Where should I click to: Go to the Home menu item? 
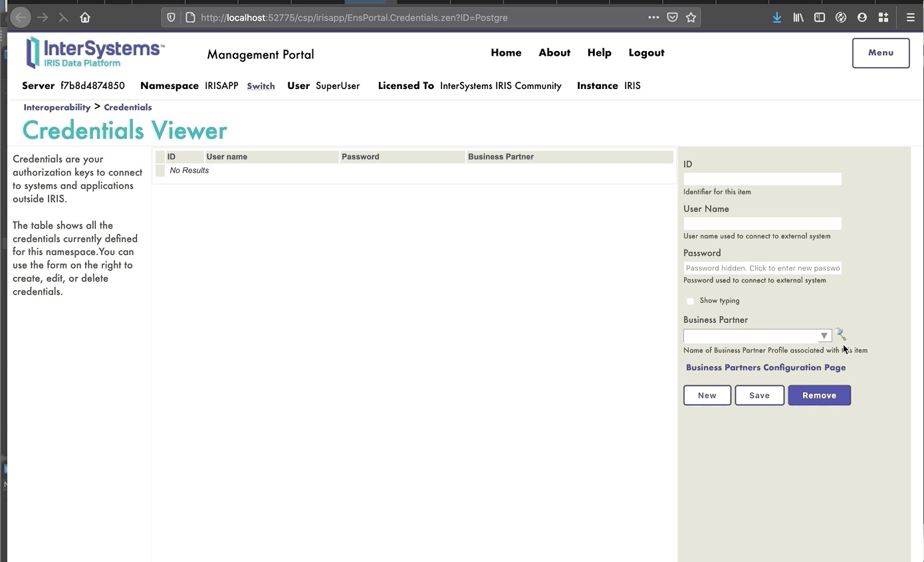pos(506,53)
